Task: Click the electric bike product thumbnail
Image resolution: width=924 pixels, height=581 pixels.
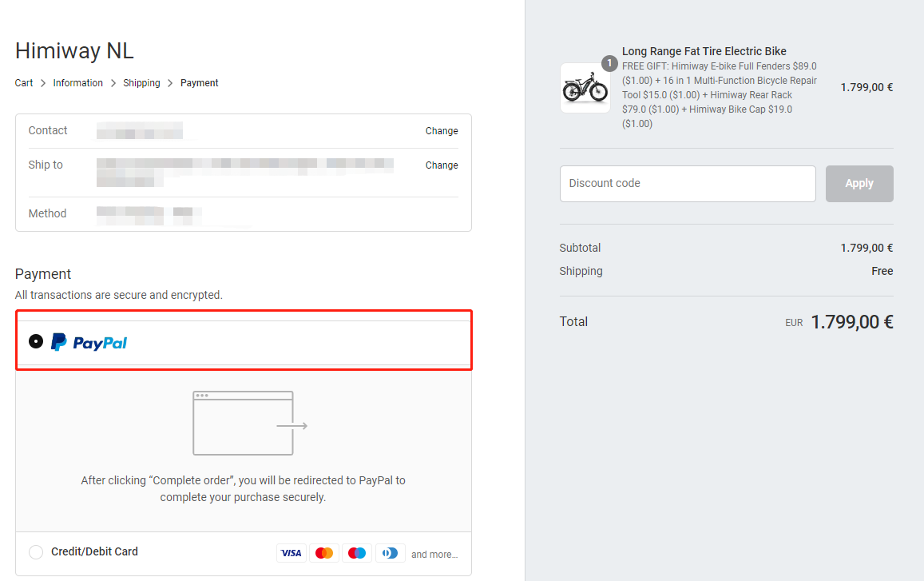Action: point(585,89)
